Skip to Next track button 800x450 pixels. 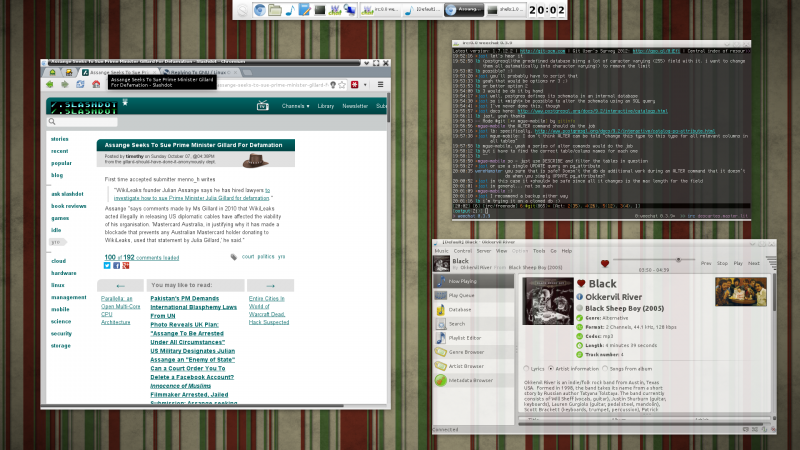(754, 263)
